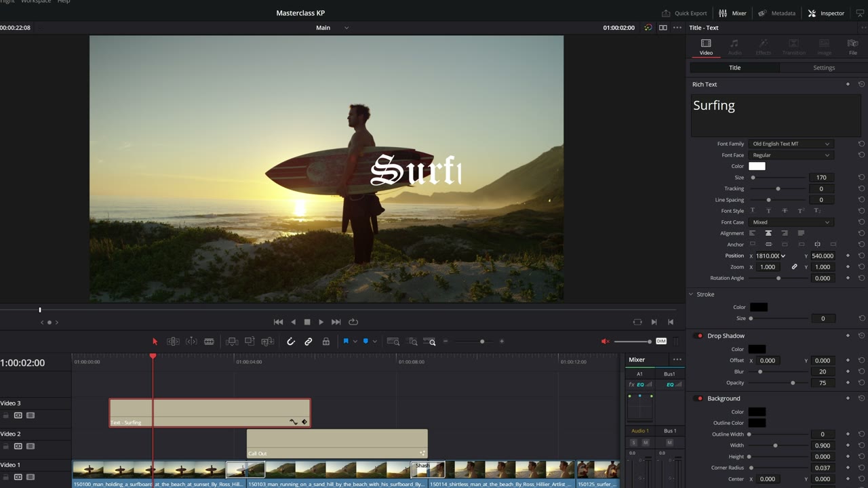Toggle loop playback
Screen dimensions: 868x488
tap(353, 322)
